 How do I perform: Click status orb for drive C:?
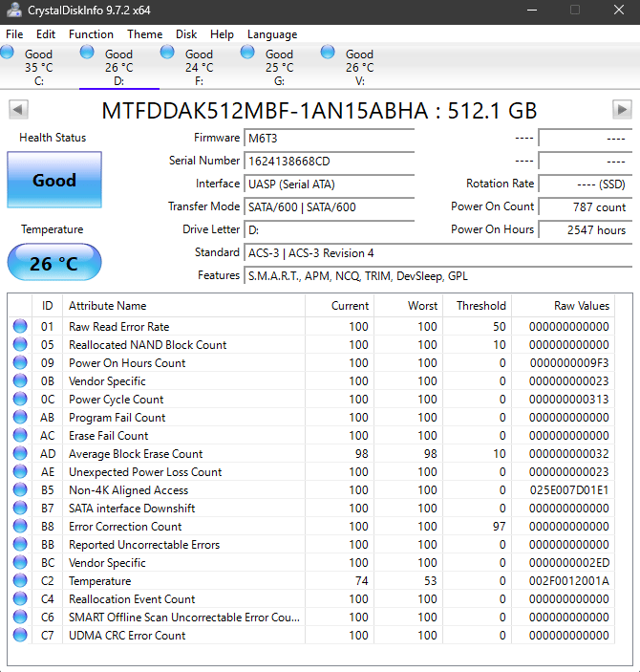click(x=7, y=52)
